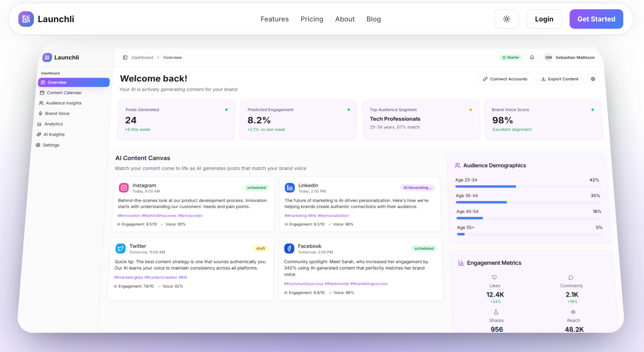Image resolution: width=644 pixels, height=352 pixels.
Task: Click the Dashboard breadcrumb link
Action: tap(142, 58)
